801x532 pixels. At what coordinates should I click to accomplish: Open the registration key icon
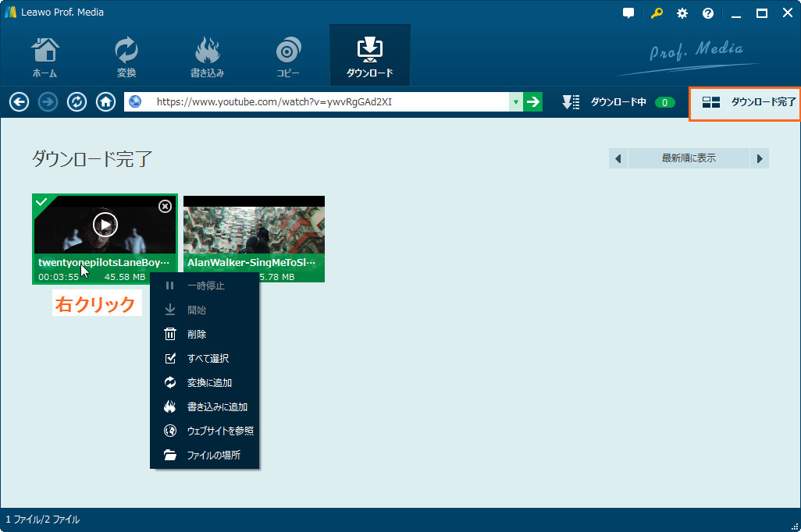(657, 13)
